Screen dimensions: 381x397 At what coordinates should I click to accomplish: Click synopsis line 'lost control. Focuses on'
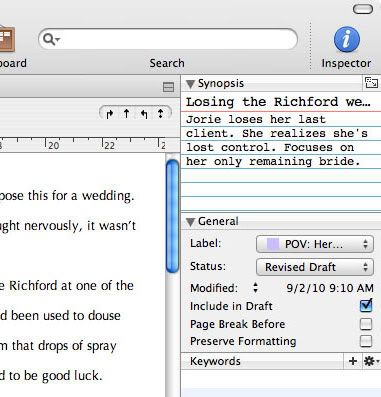pyautogui.click(x=270, y=147)
